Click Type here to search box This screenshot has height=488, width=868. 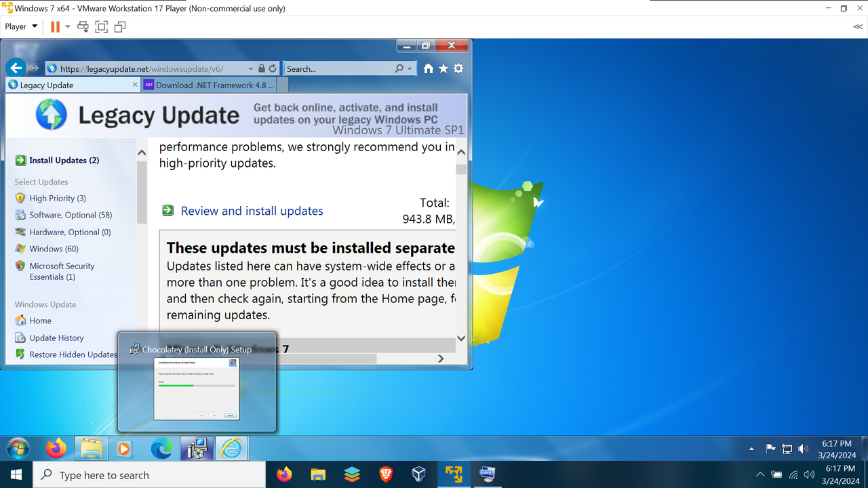(x=149, y=475)
